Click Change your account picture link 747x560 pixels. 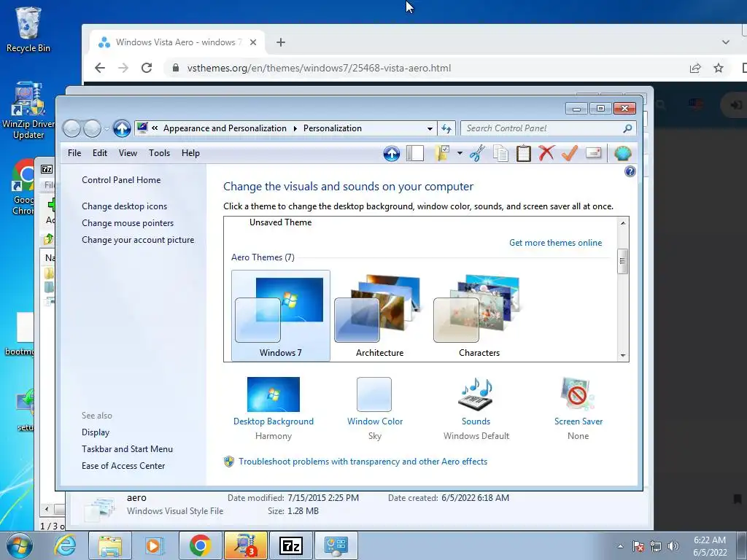(138, 240)
